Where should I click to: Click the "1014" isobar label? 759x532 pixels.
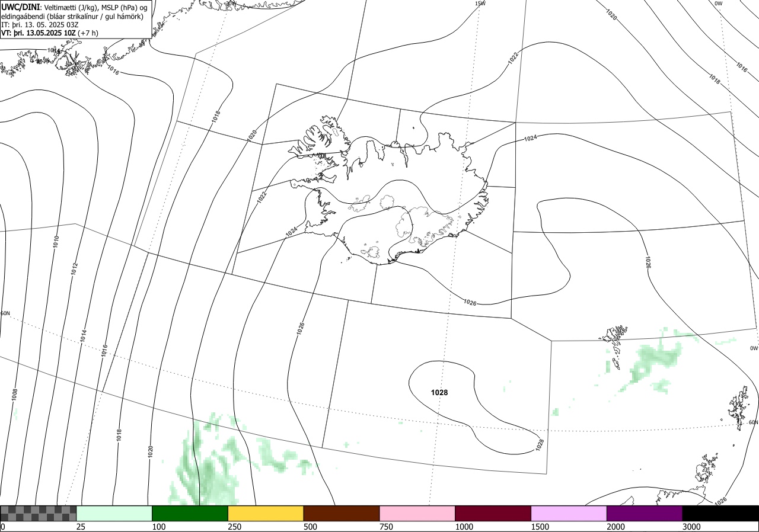(x=84, y=336)
